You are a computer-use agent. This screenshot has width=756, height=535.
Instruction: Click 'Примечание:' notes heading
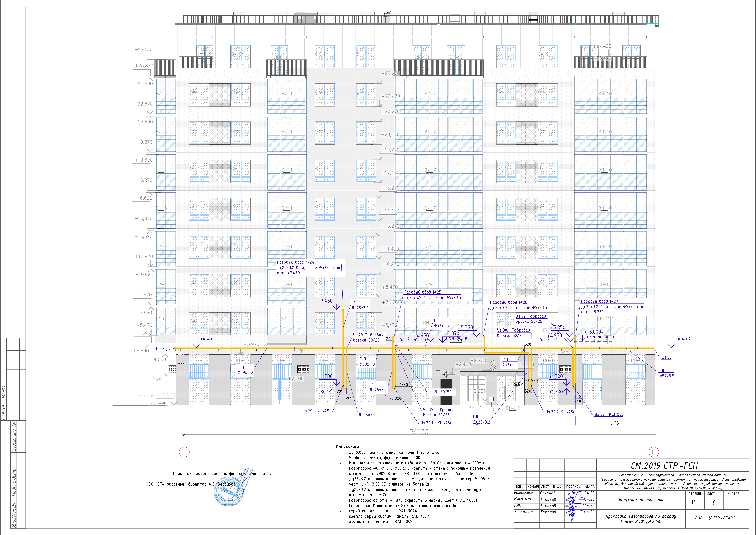pos(348,447)
